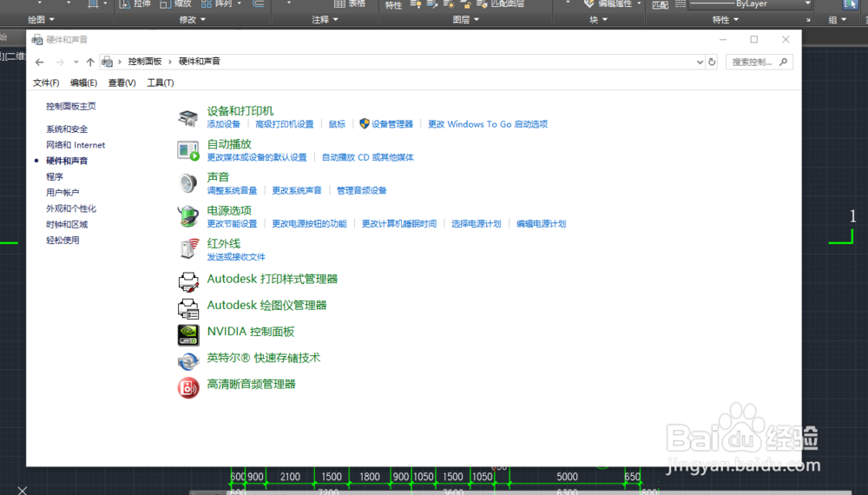Select 网络和 Internet in sidebar
Viewport: 868px width, 495px height.
(x=76, y=145)
